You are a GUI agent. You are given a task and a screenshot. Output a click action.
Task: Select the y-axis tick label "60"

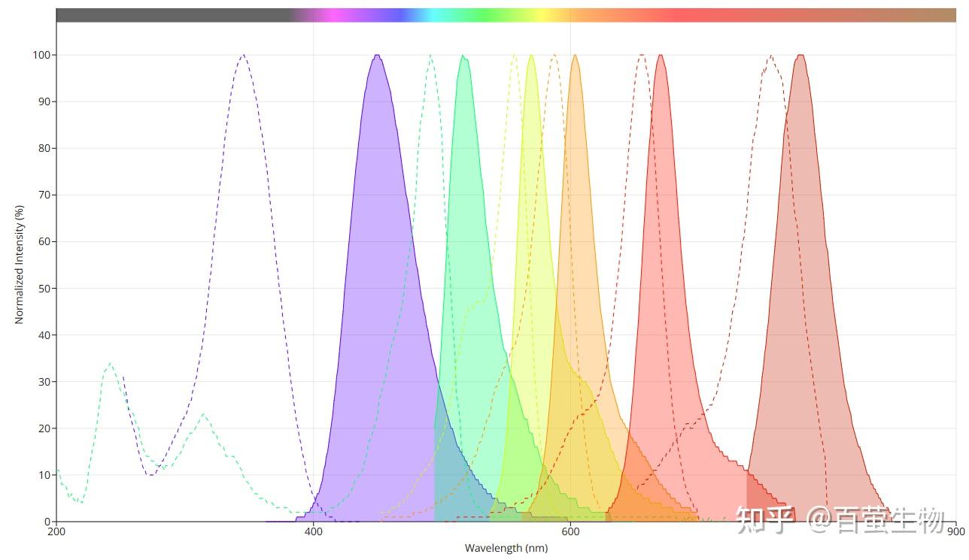(44, 241)
